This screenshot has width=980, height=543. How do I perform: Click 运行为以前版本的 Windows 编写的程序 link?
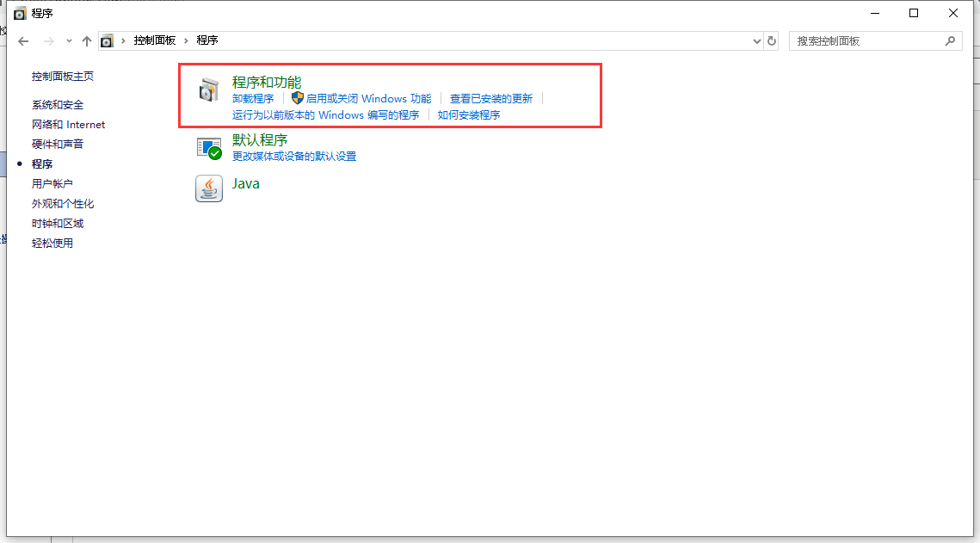point(325,115)
